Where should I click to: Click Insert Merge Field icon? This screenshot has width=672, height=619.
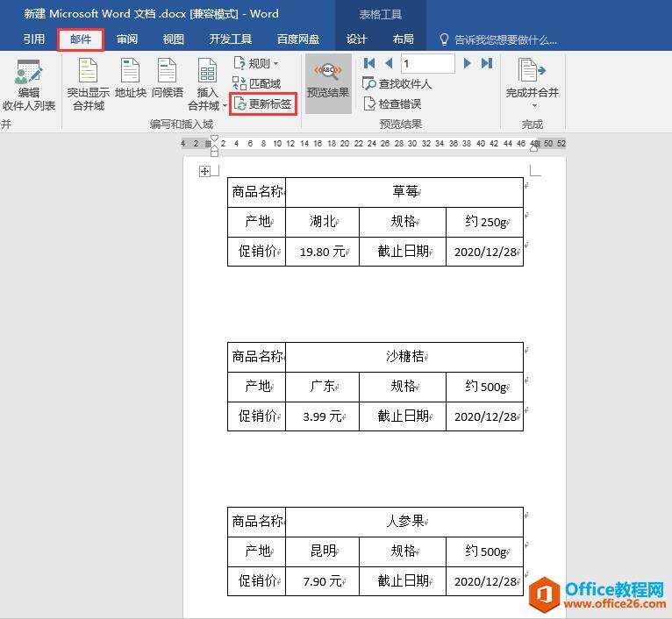click(x=207, y=71)
